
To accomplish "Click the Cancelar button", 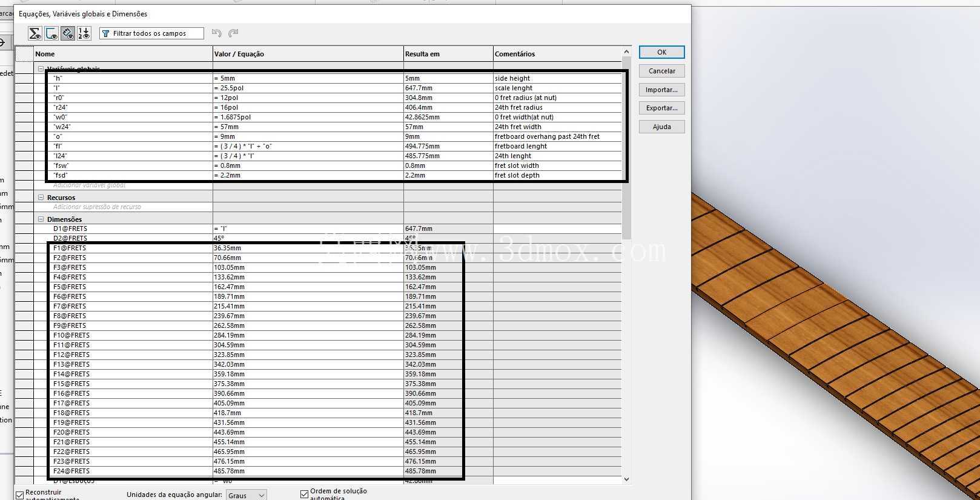I will click(661, 71).
